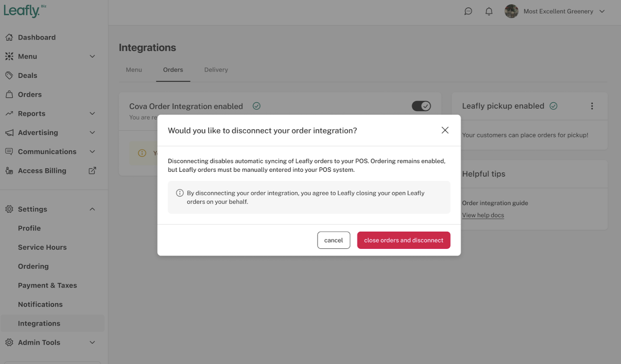Open Access Billing external link icon
Viewport: 621px width, 364px height.
tap(92, 171)
